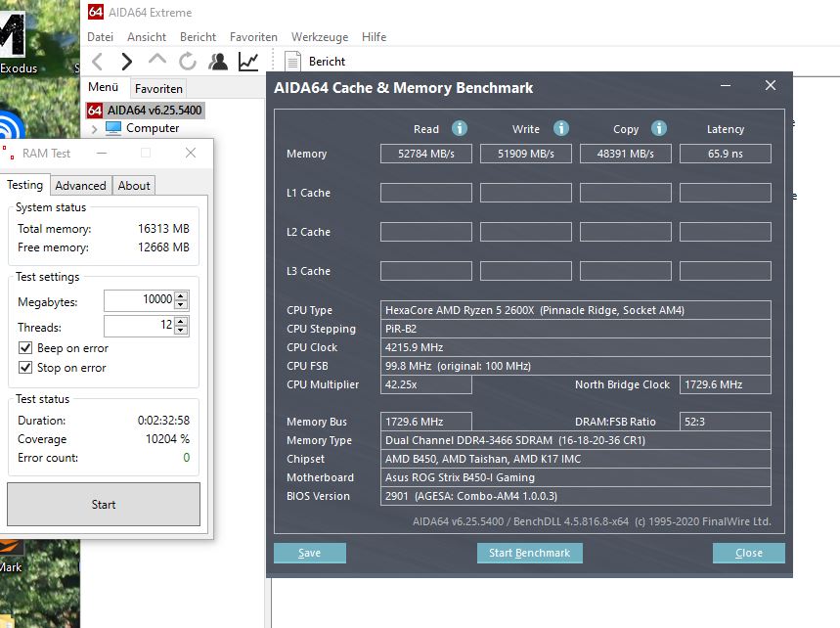Switch to RAM Test Testing tab

coord(24,184)
